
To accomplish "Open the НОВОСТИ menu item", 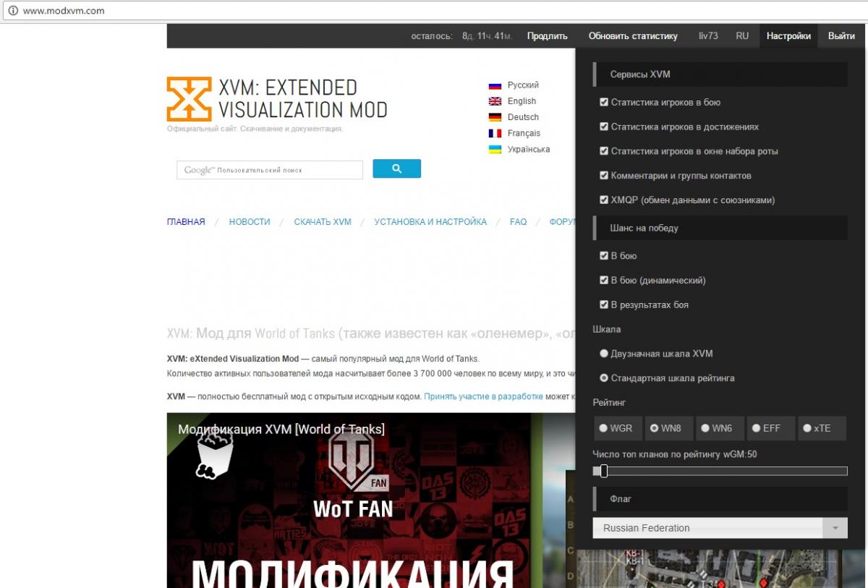I will point(250,222).
